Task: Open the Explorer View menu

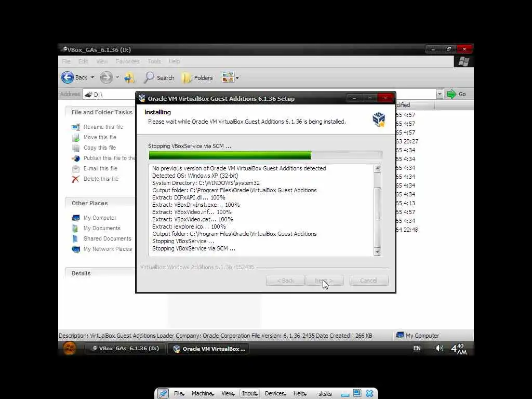Action: 102,61
